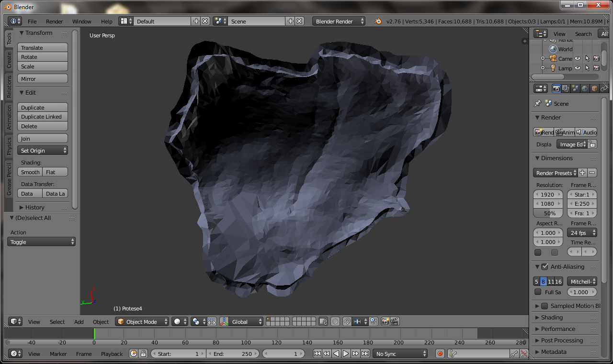Click the Render image button

[544, 132]
